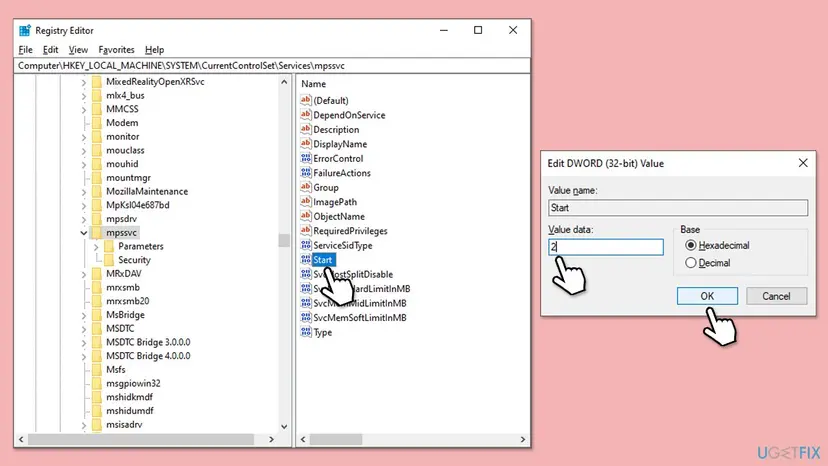This screenshot has height=466, width=828.
Task: Click the registry path address bar
Action: (x=272, y=66)
